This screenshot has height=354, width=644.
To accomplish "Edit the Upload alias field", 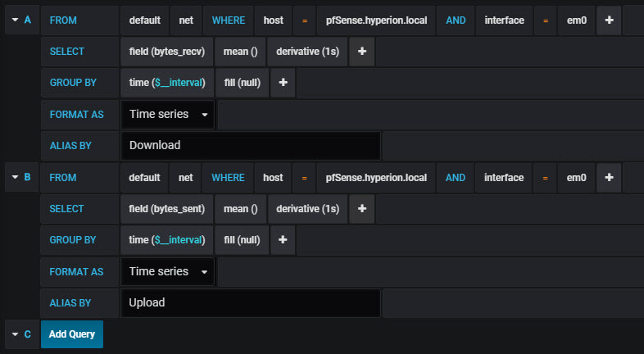I will pyautogui.click(x=251, y=302).
